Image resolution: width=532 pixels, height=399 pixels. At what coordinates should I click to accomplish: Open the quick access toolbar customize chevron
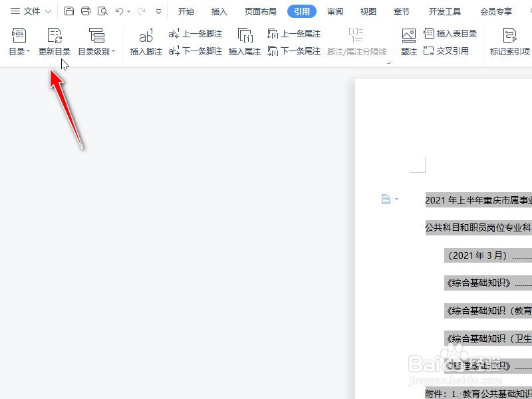pyautogui.click(x=158, y=11)
